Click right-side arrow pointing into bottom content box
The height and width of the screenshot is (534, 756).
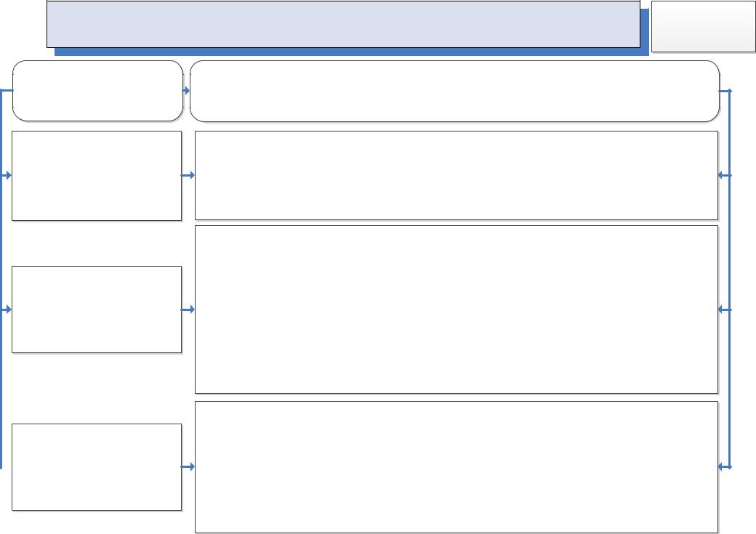pos(725,466)
